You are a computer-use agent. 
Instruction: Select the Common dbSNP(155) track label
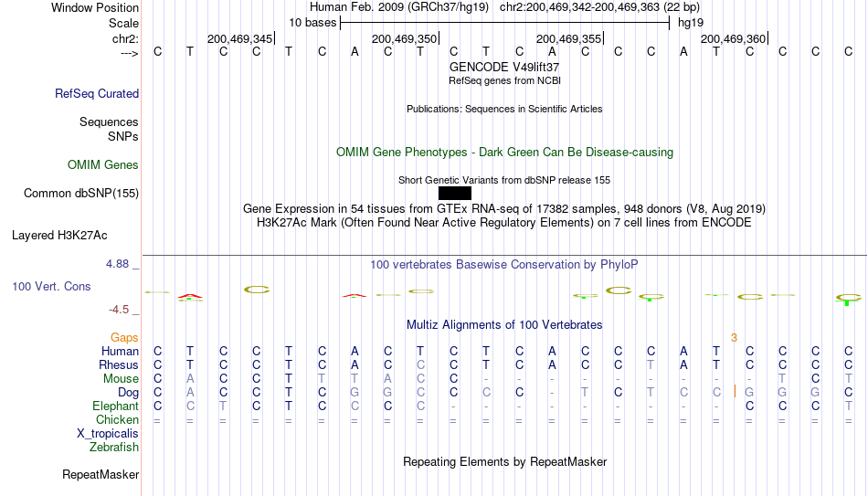point(80,194)
